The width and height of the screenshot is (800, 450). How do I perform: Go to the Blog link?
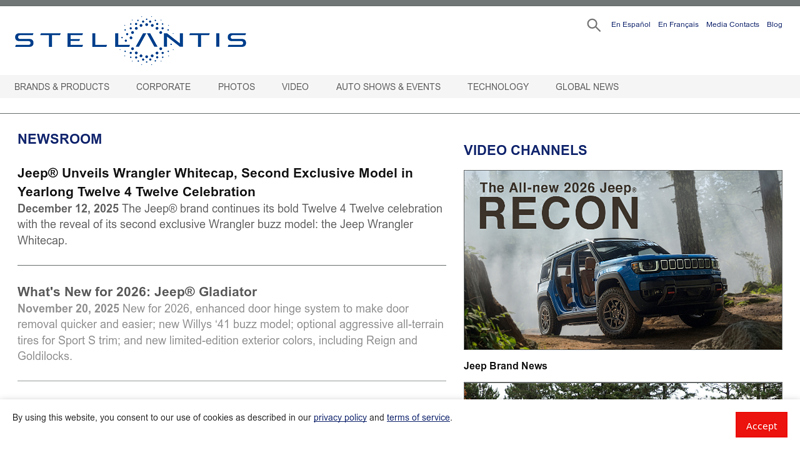point(774,24)
